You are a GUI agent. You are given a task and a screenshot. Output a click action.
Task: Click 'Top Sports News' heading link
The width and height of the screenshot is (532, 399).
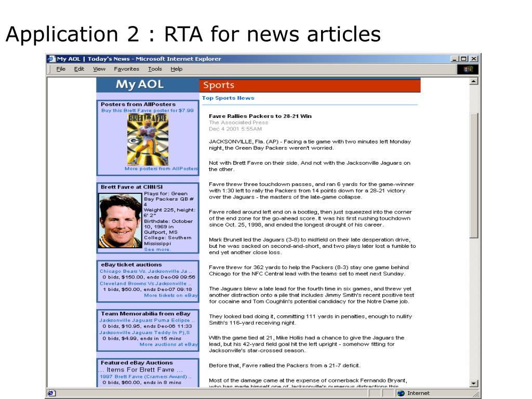228,98
